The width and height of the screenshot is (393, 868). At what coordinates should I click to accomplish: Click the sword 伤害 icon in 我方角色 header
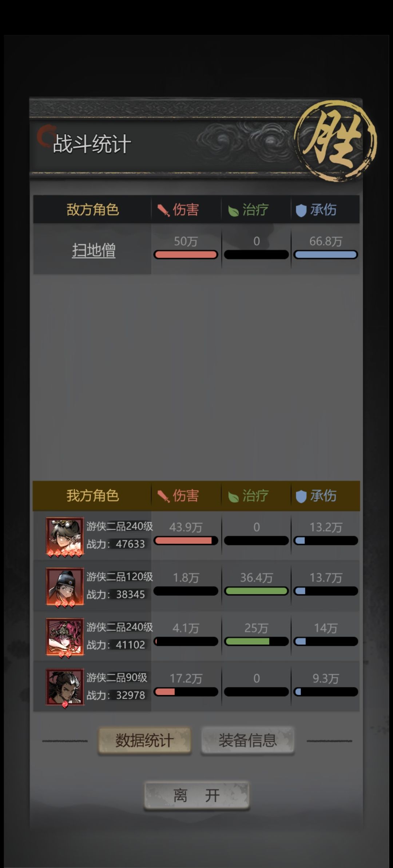163,496
